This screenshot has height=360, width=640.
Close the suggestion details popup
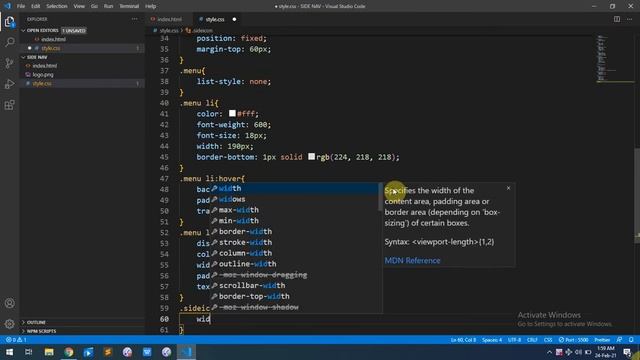tap(508, 188)
